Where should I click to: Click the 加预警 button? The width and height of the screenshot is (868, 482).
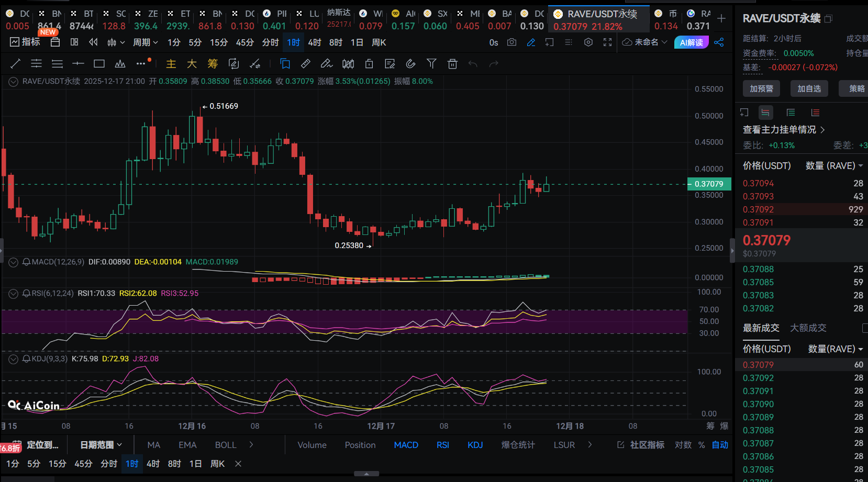(x=761, y=88)
